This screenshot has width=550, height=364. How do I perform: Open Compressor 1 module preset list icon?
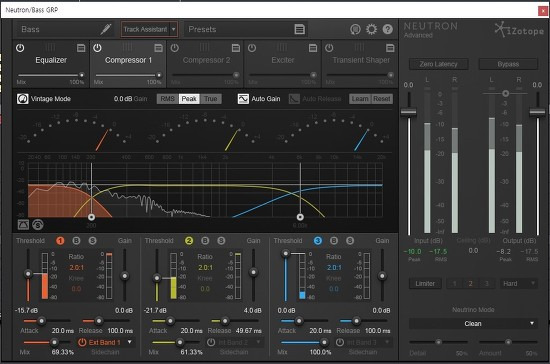[159, 48]
